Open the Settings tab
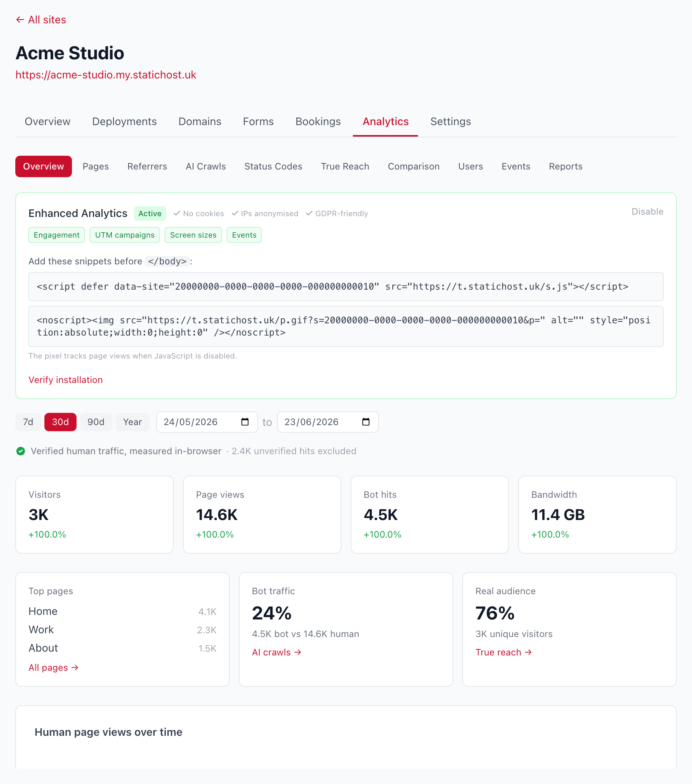The height and width of the screenshot is (784, 692). tap(450, 122)
